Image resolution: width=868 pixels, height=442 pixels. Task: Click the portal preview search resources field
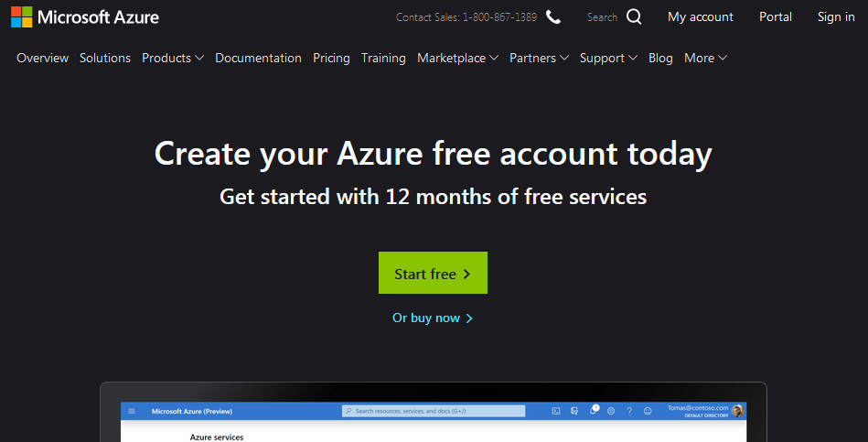click(x=434, y=411)
